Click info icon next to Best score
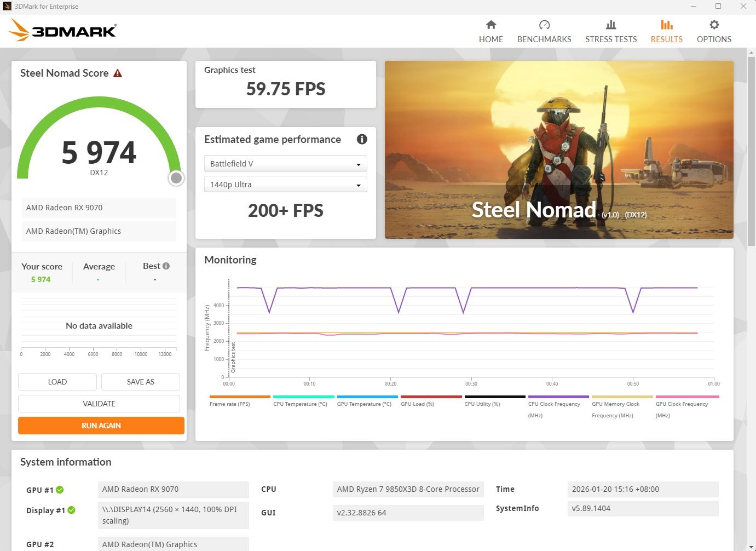The width and height of the screenshot is (756, 551). [x=166, y=266]
